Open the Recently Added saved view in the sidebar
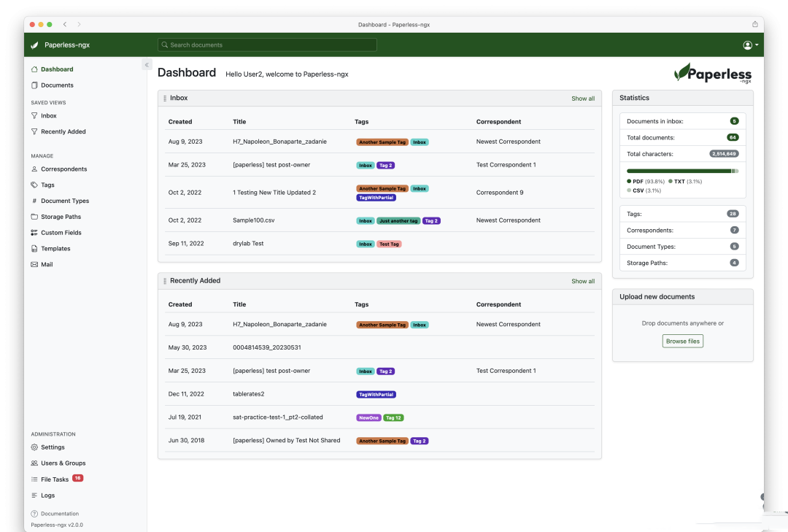The width and height of the screenshot is (788, 532). [x=58, y=132]
